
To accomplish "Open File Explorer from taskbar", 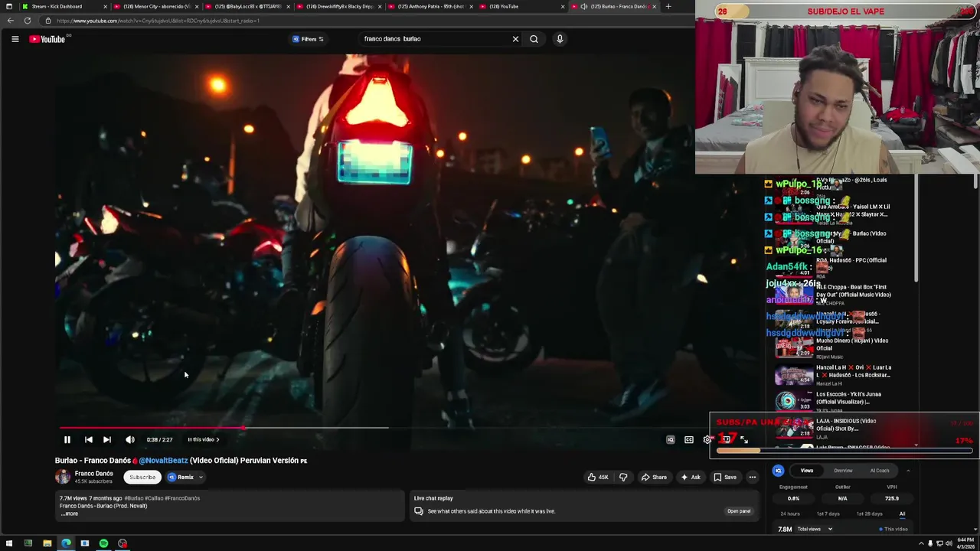I will pos(47,543).
